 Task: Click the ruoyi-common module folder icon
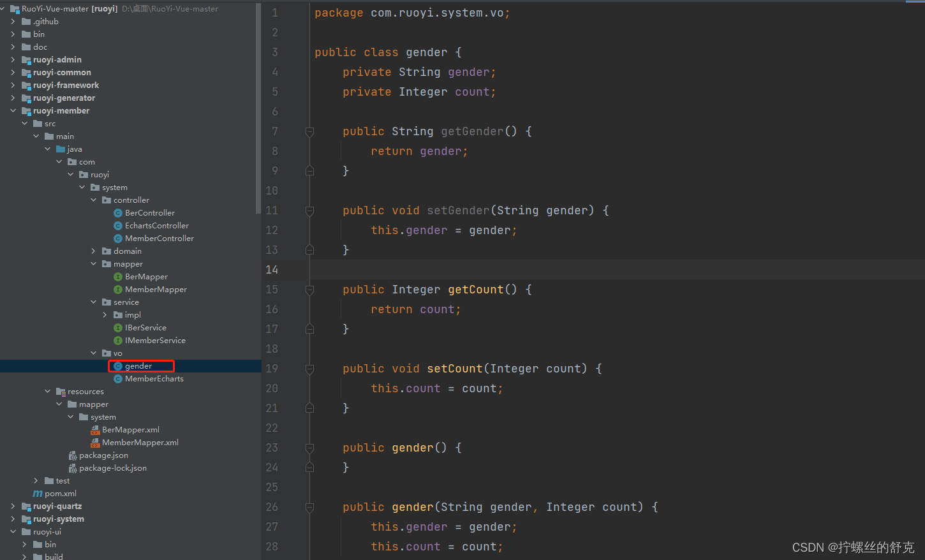tap(26, 73)
